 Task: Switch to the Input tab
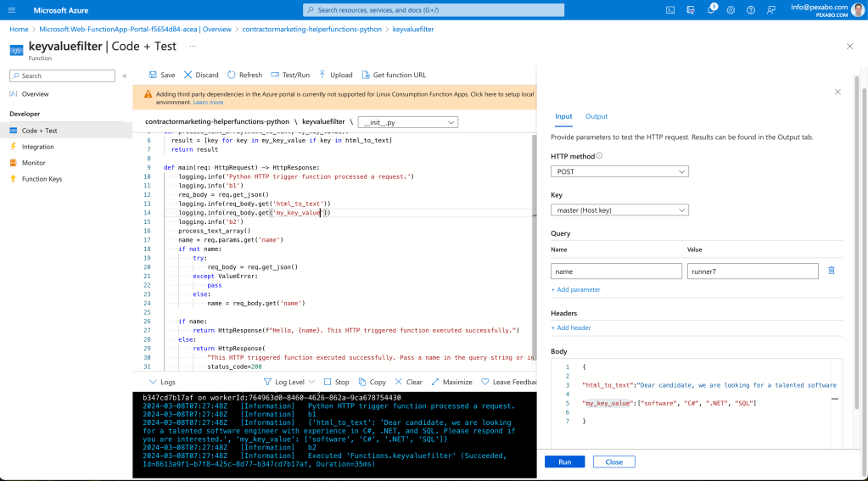563,116
